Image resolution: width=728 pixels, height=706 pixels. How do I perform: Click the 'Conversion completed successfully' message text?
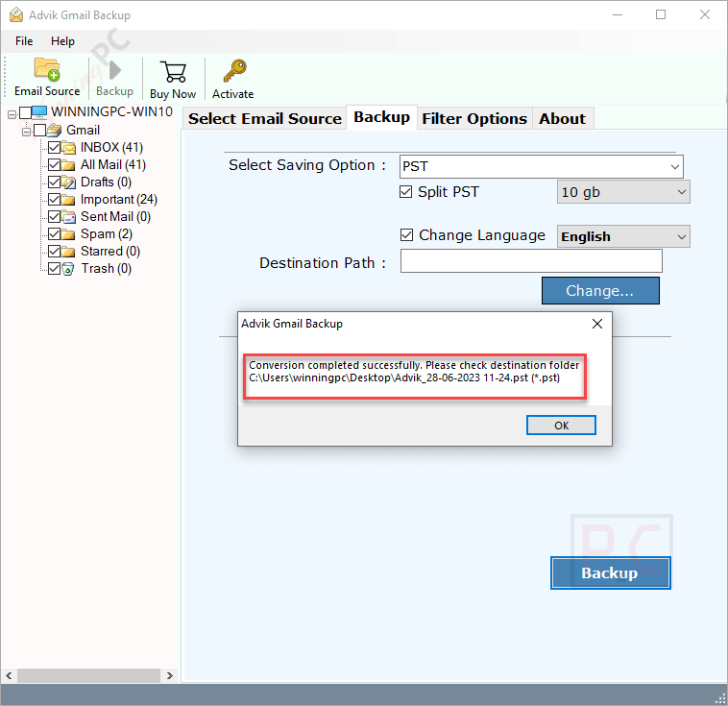[x=414, y=371]
